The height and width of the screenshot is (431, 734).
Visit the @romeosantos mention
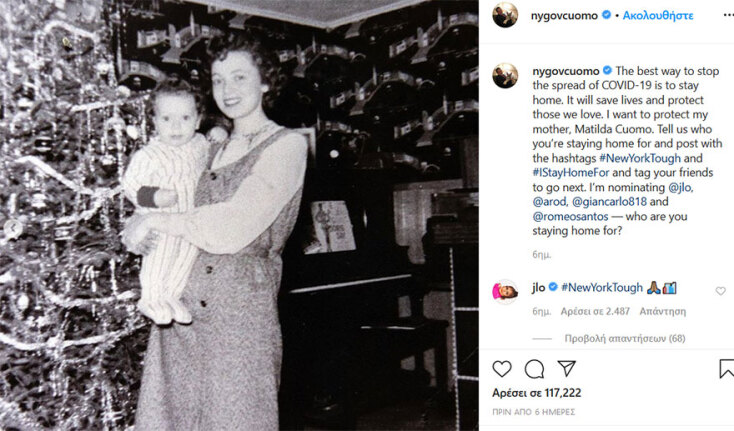pyautogui.click(x=570, y=217)
